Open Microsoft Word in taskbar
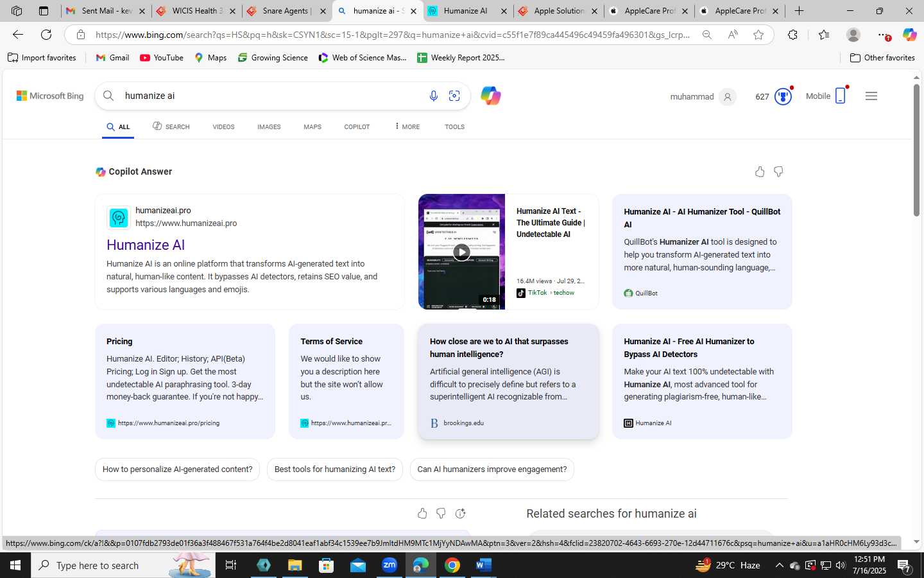 click(484, 565)
